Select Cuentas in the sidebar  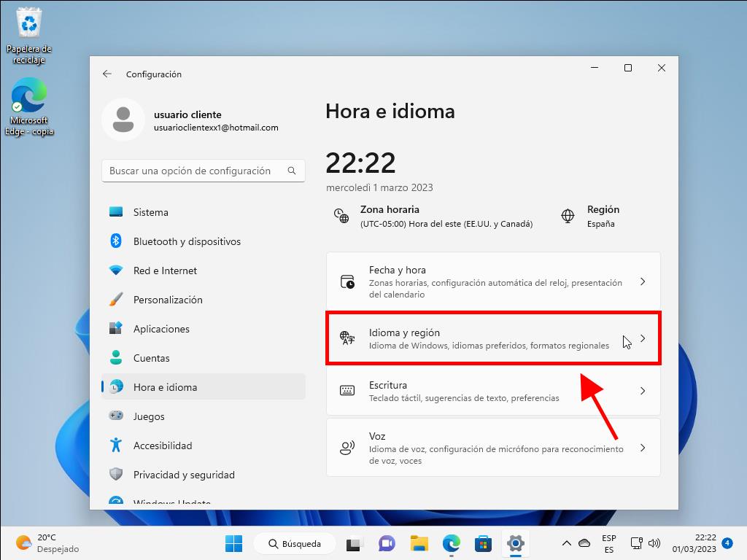click(x=151, y=358)
